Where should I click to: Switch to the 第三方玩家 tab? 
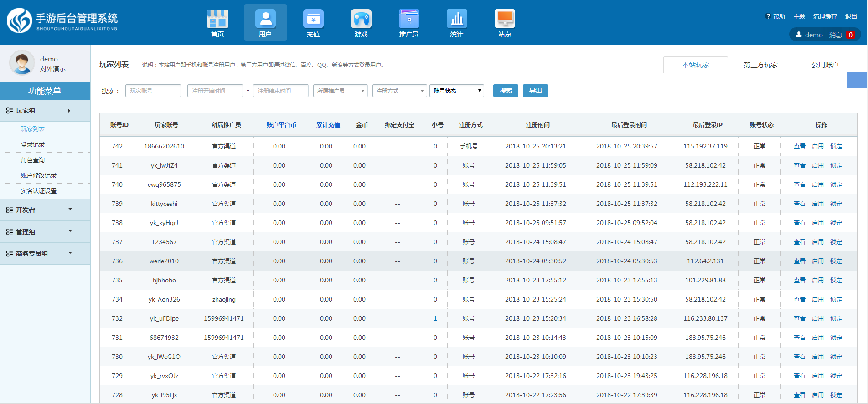[x=760, y=65]
